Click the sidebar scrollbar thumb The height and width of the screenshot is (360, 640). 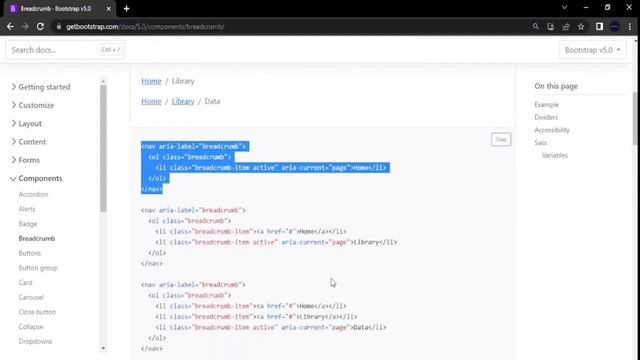[x=103, y=149]
